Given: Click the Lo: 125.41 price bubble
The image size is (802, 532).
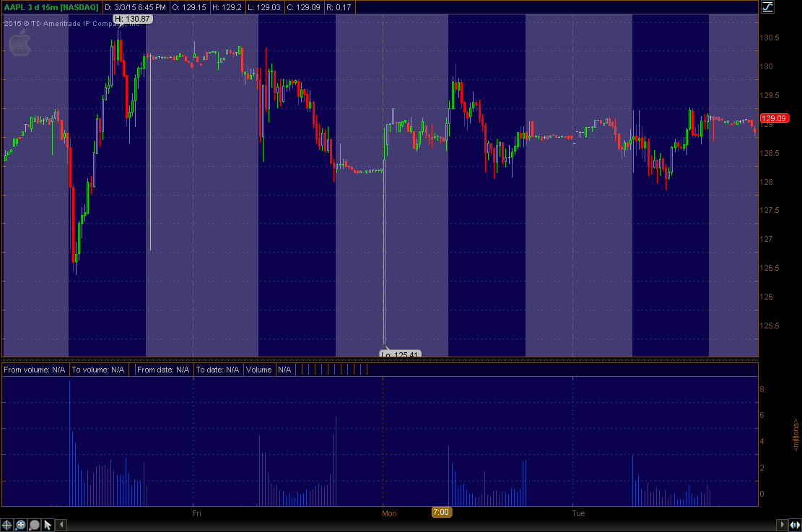Looking at the screenshot, I should coord(401,354).
